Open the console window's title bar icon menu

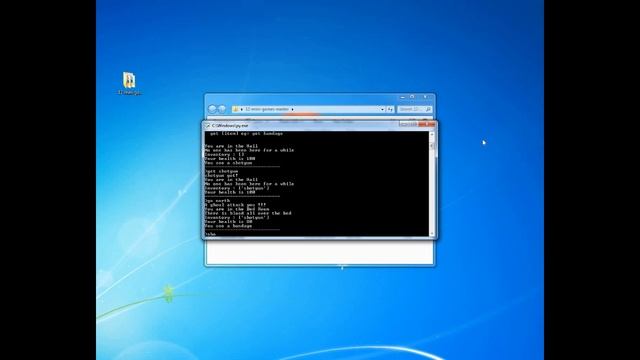(x=208, y=126)
